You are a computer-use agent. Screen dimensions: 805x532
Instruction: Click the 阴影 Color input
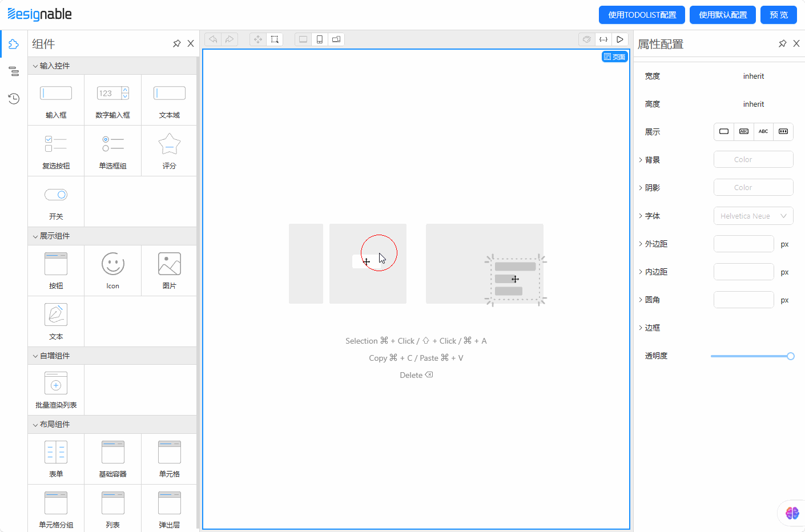[754, 187]
